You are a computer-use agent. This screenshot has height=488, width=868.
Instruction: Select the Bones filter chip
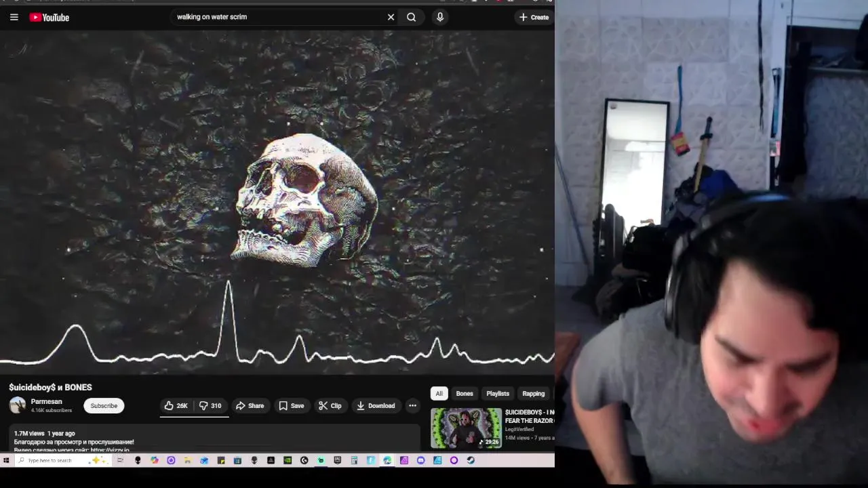coord(465,393)
